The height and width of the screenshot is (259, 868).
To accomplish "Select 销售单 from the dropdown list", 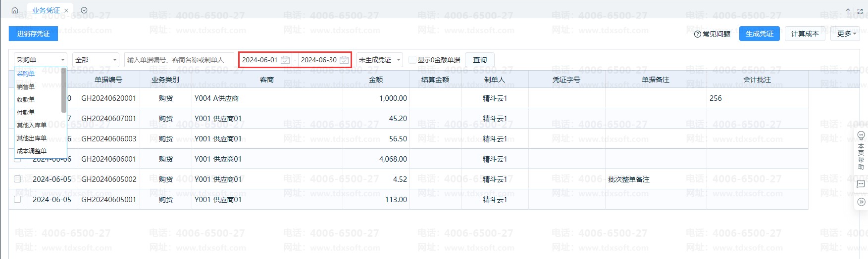I will coord(26,86).
